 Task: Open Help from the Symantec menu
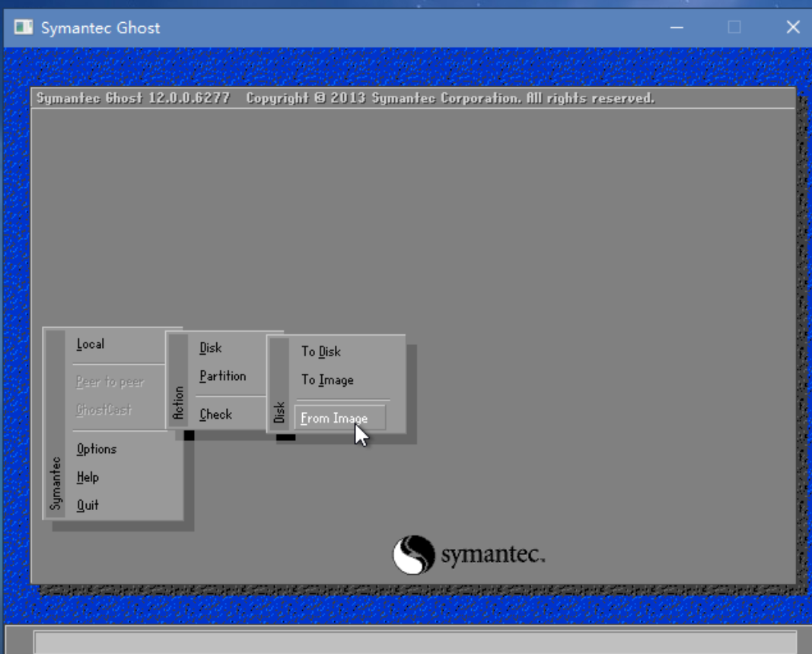(x=88, y=477)
